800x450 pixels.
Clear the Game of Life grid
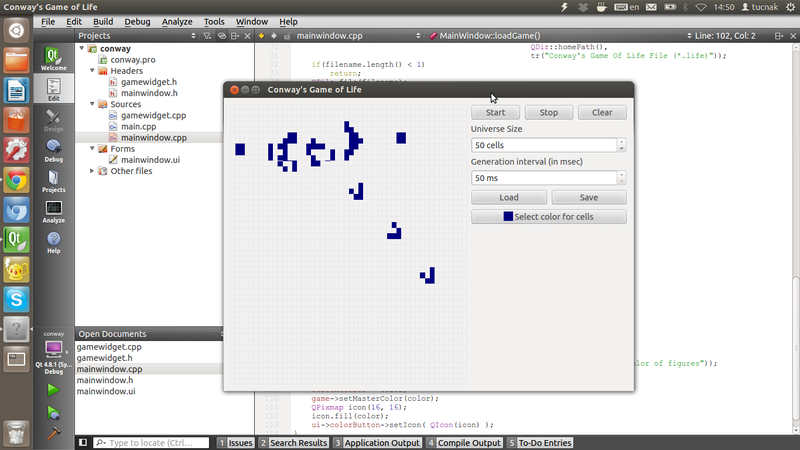[602, 112]
